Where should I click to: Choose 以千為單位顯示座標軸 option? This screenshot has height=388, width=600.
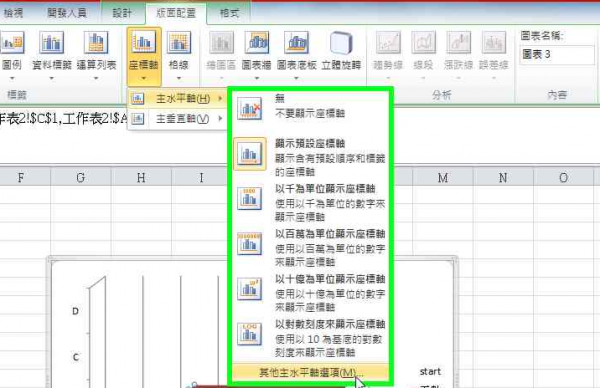tap(310, 202)
